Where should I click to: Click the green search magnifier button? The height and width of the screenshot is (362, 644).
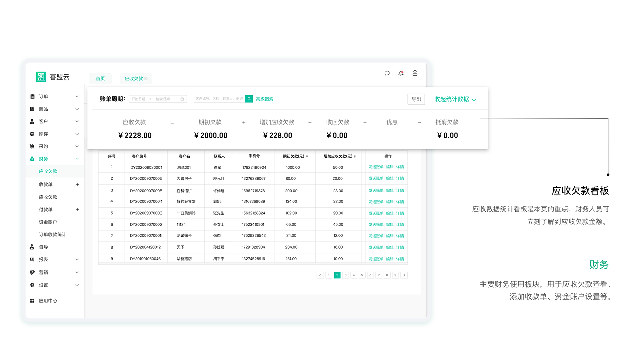[249, 99]
